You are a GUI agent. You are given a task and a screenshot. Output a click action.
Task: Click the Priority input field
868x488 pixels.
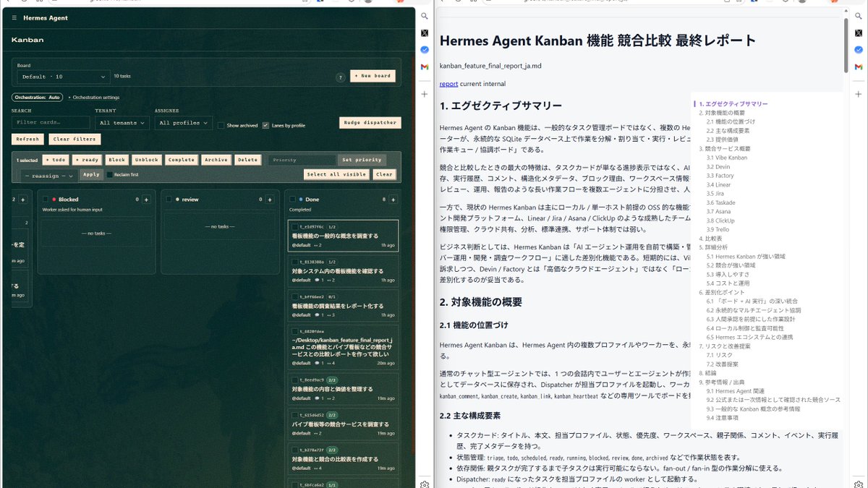[302, 160]
